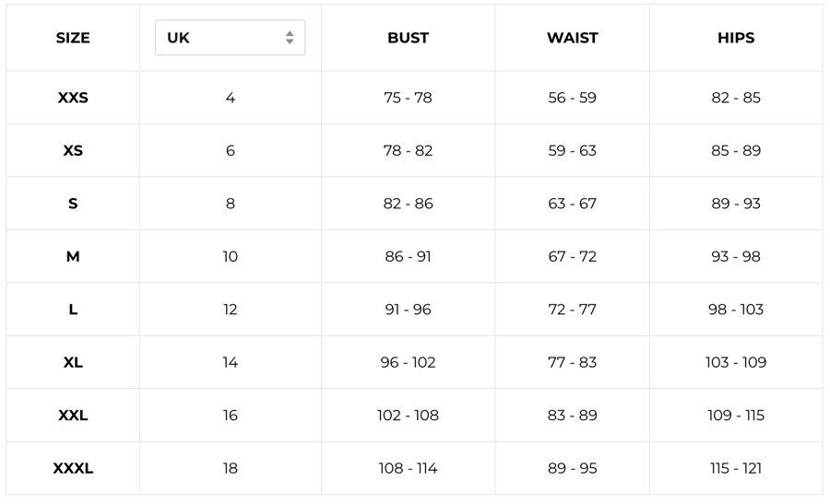Click the XXXL size row label
830x504 pixels.
tap(73, 468)
